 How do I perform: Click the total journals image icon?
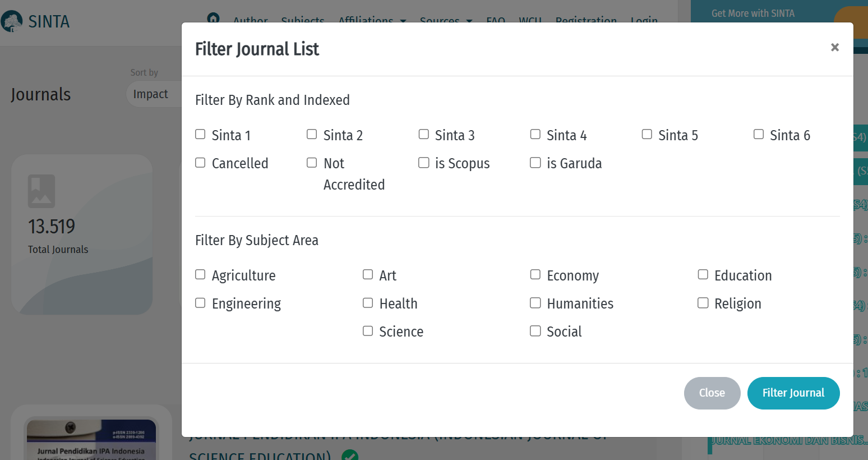pyautogui.click(x=41, y=191)
